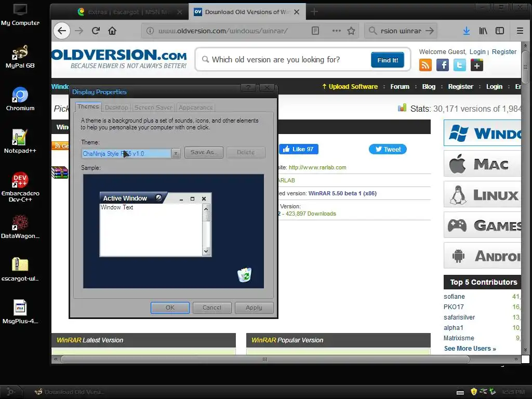Image resolution: width=532 pixels, height=399 pixels.
Task: Bookmark this page with star icon
Action: (351, 31)
